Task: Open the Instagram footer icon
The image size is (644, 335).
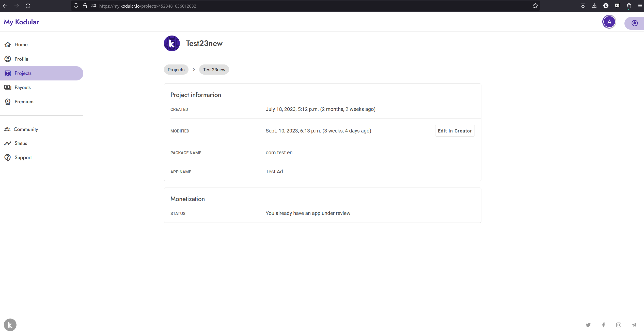Action: point(619,325)
